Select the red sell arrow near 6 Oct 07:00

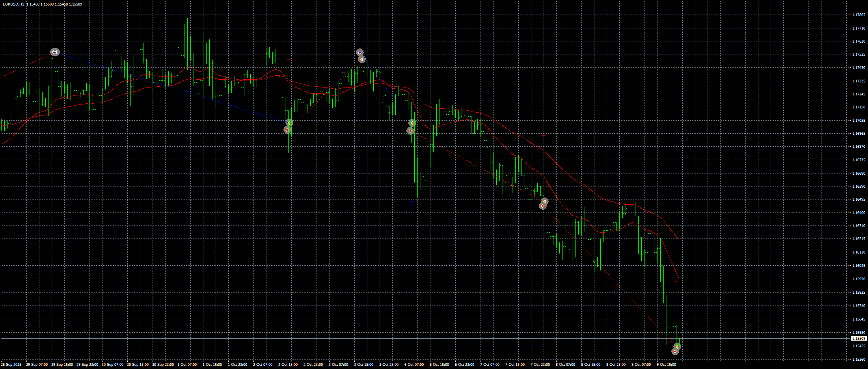410,131
